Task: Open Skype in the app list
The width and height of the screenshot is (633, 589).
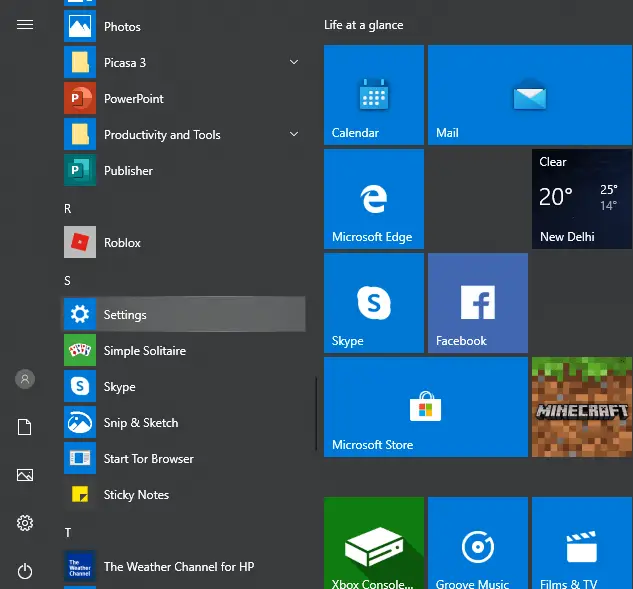Action: click(184, 386)
